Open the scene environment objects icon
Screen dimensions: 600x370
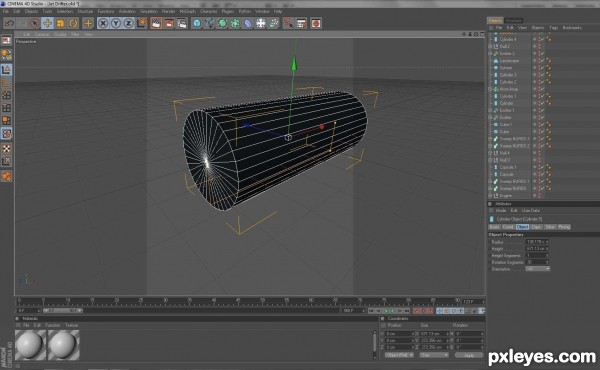tap(261, 23)
